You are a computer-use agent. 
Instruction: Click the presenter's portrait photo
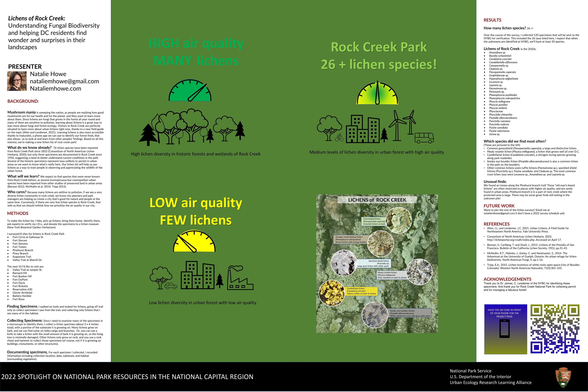tap(17, 81)
